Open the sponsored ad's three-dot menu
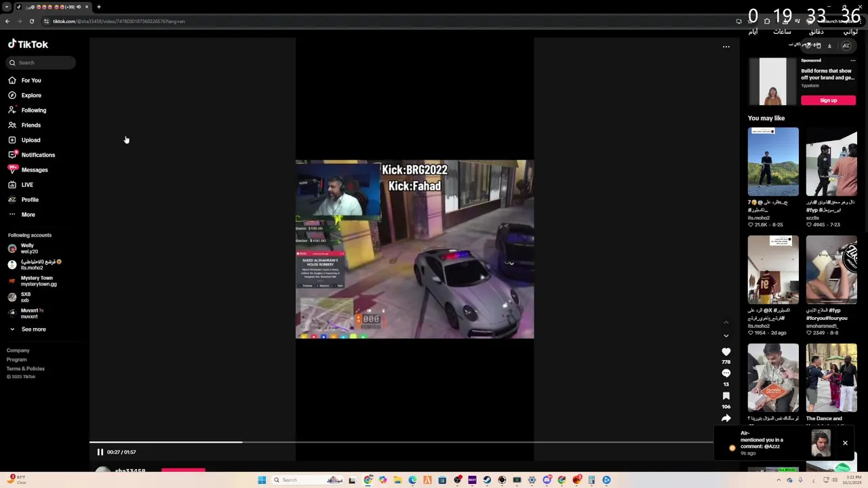 [x=853, y=60]
